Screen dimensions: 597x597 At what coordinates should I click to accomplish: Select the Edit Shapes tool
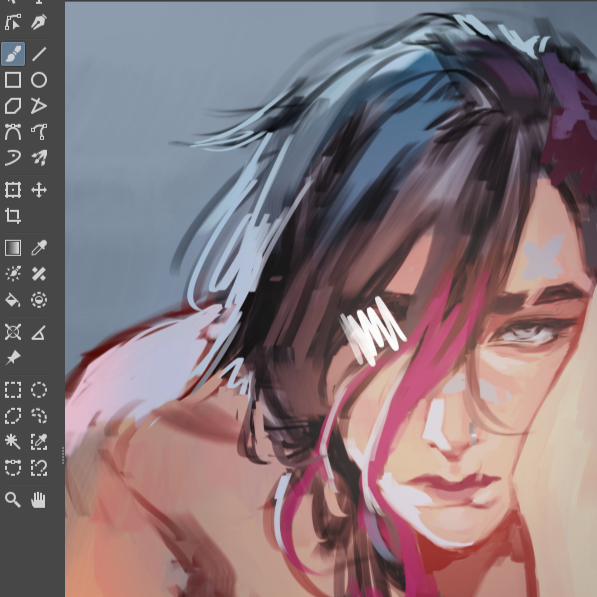point(13,22)
